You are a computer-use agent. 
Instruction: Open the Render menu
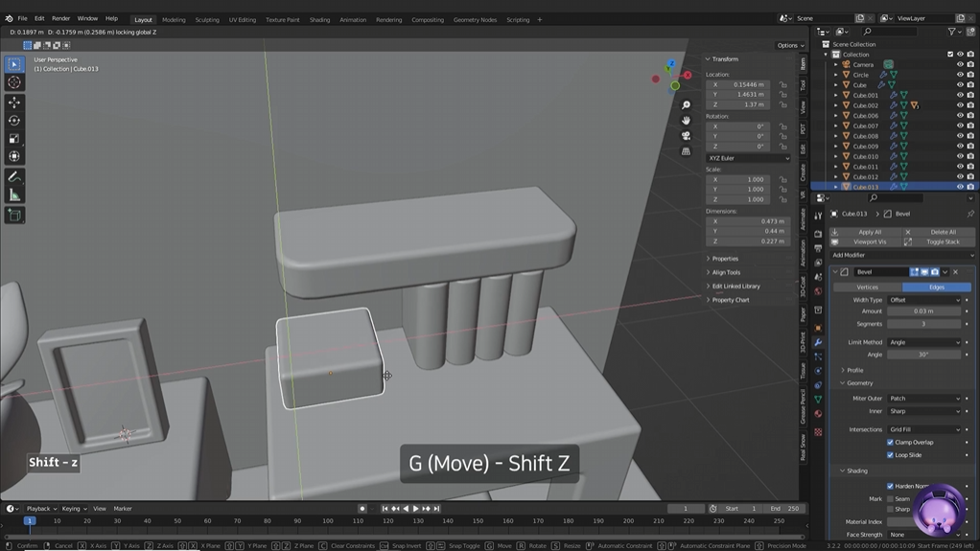tap(60, 19)
